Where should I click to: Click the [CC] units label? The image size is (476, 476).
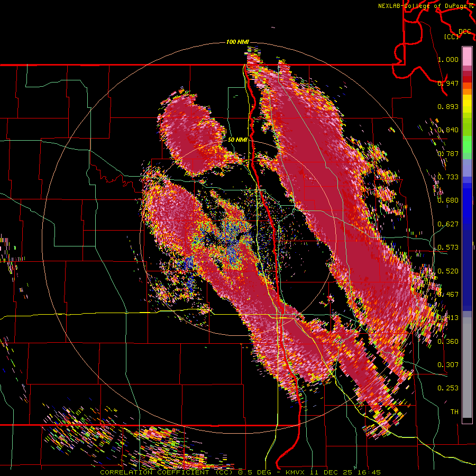tap(451, 36)
